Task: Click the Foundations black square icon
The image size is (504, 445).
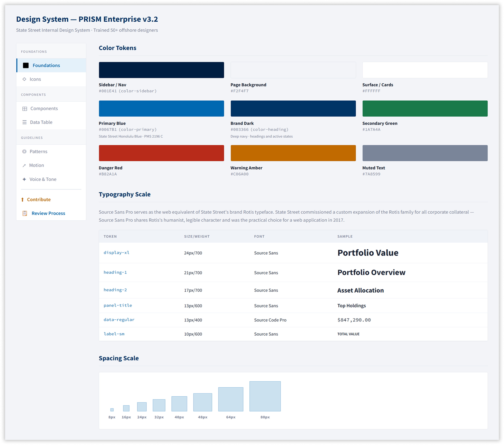Action: point(26,65)
